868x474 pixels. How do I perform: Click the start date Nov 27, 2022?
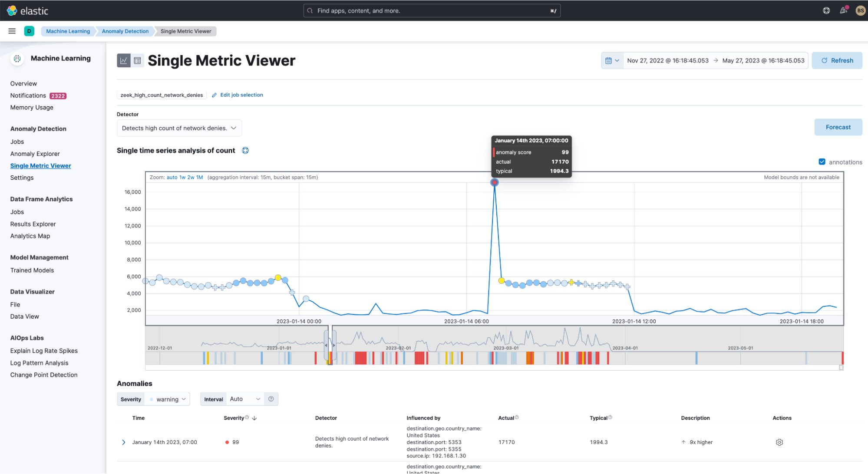tap(668, 61)
